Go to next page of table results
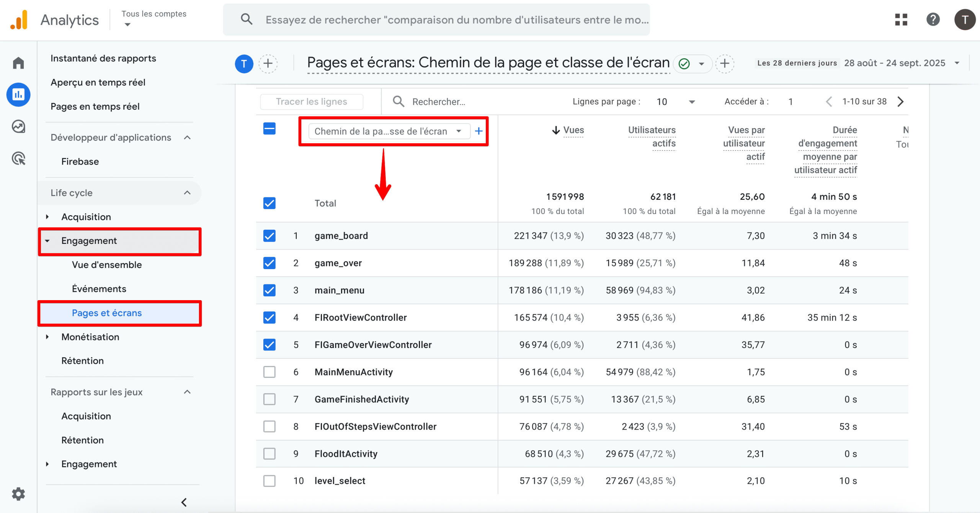The height and width of the screenshot is (513, 980). tap(900, 101)
